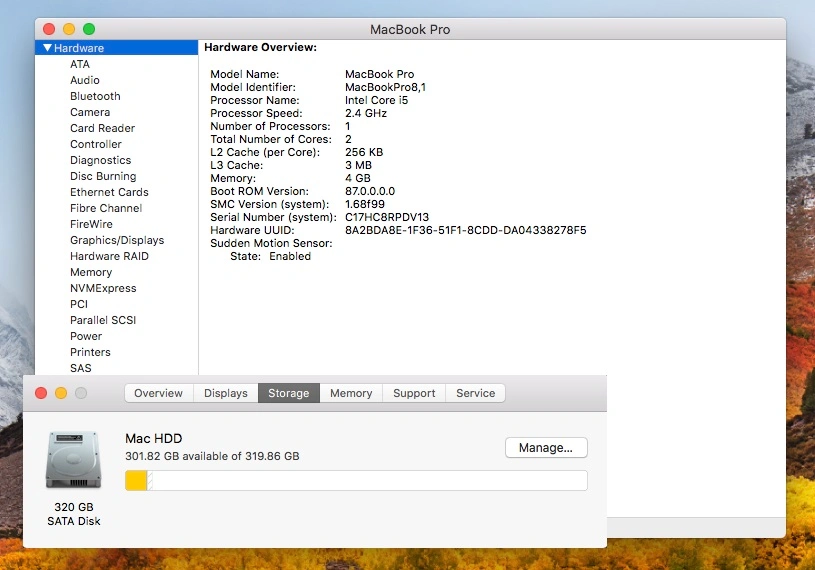Open Parallel SCSI entry
The image size is (815, 570).
coord(103,320)
